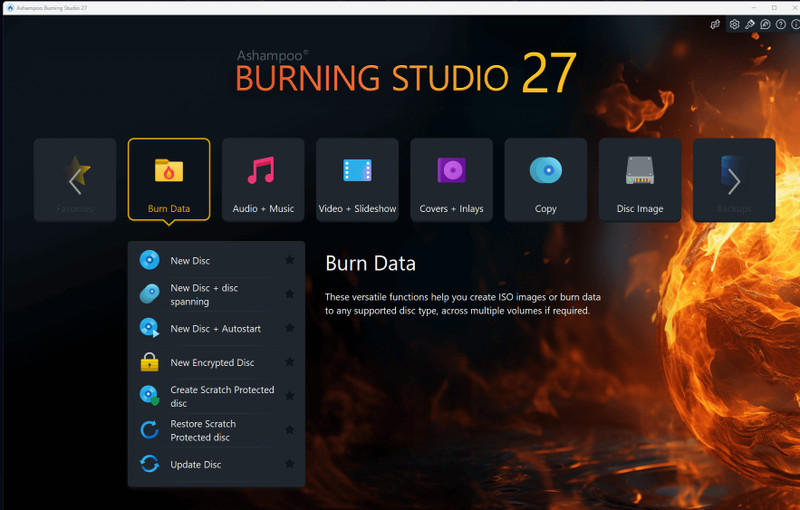Open the Video + Slideshow category
This screenshot has width=800, height=510.
357,180
